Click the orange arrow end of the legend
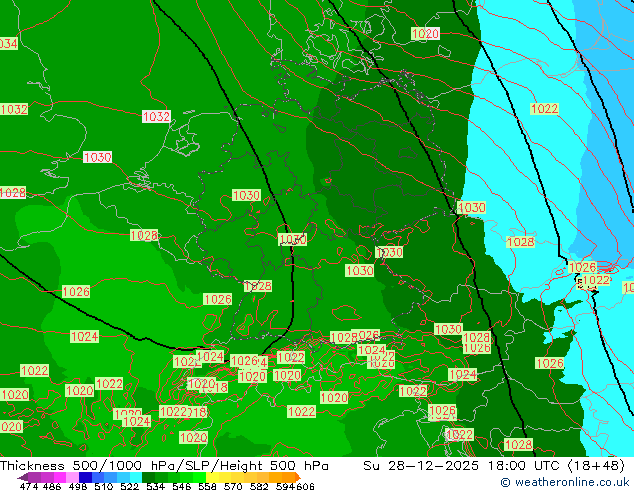This screenshot has height=490, width=634. pos(298,477)
